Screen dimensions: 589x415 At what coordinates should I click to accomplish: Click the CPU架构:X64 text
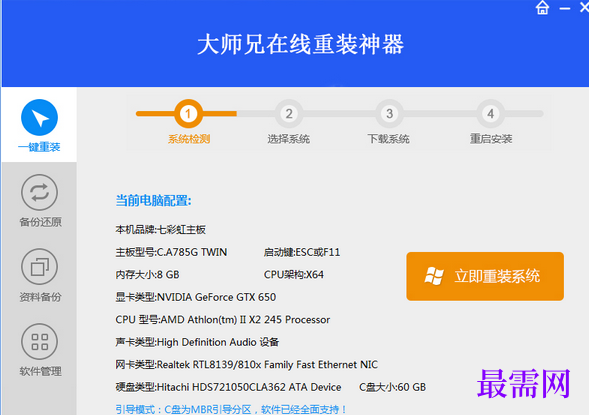(x=293, y=275)
